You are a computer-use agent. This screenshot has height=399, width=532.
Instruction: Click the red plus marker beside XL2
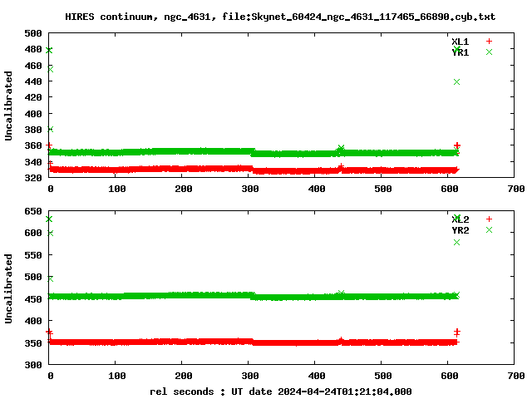click(x=489, y=219)
